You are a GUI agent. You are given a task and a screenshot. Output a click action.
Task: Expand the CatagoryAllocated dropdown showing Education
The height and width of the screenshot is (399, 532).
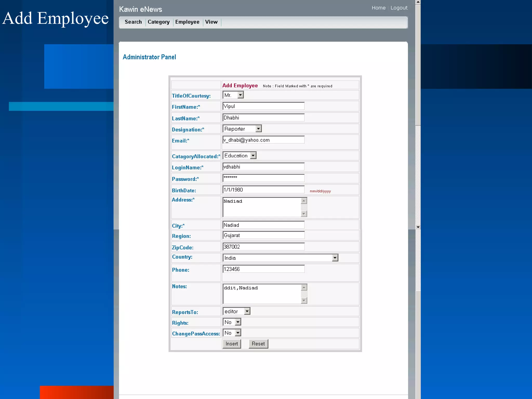(x=239, y=155)
